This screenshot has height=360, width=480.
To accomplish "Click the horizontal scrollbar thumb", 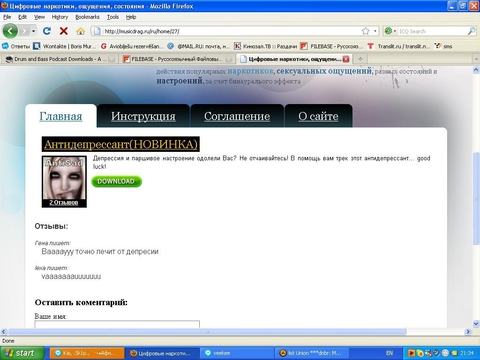I will click(x=207, y=332).
